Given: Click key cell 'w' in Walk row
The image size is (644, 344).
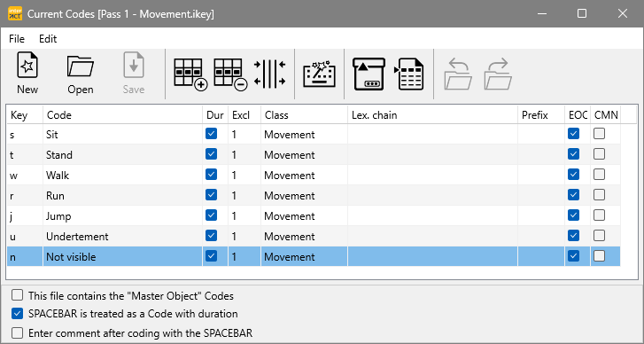Looking at the screenshot, I should coord(25,175).
